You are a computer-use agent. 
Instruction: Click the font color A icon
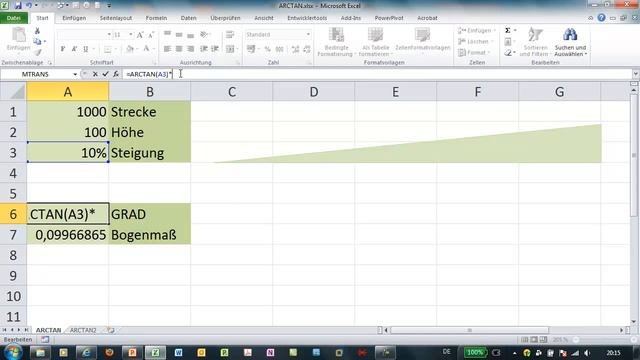coord(147,49)
